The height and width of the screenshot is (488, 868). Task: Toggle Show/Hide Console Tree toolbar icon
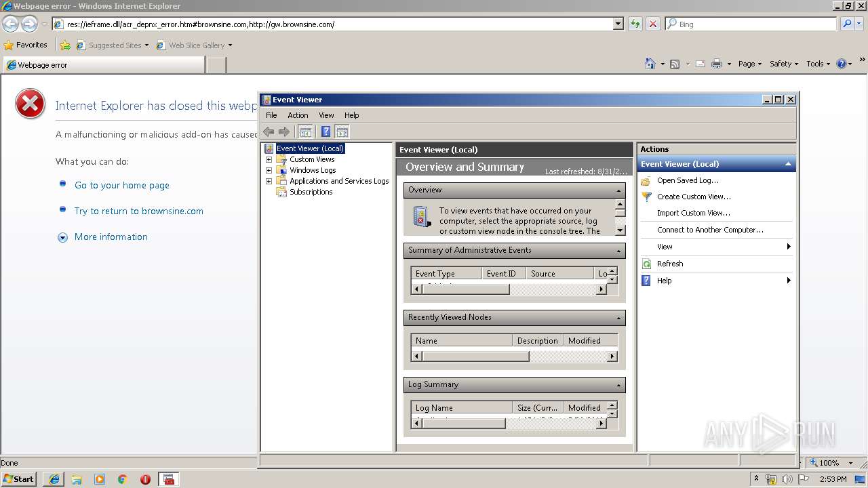pyautogui.click(x=306, y=131)
